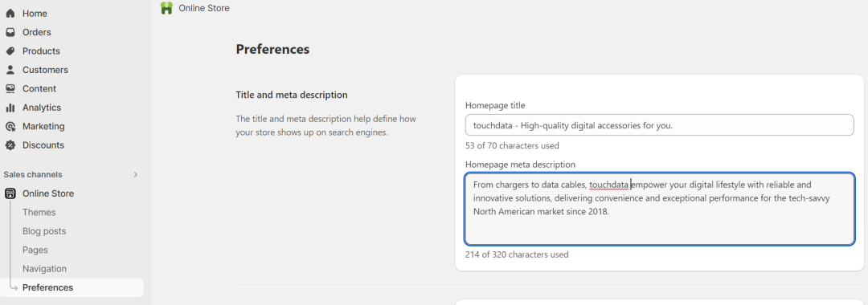Click the Sales channels heading

coord(33,175)
